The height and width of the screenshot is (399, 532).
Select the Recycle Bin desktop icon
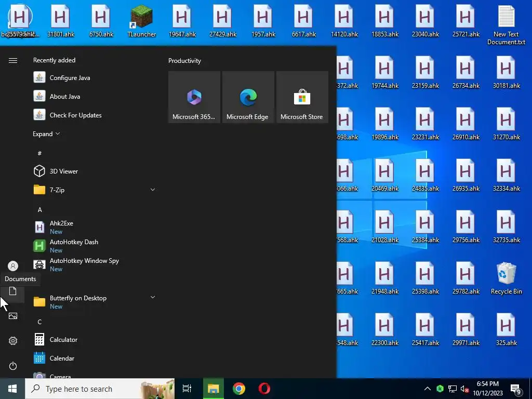pyautogui.click(x=506, y=278)
